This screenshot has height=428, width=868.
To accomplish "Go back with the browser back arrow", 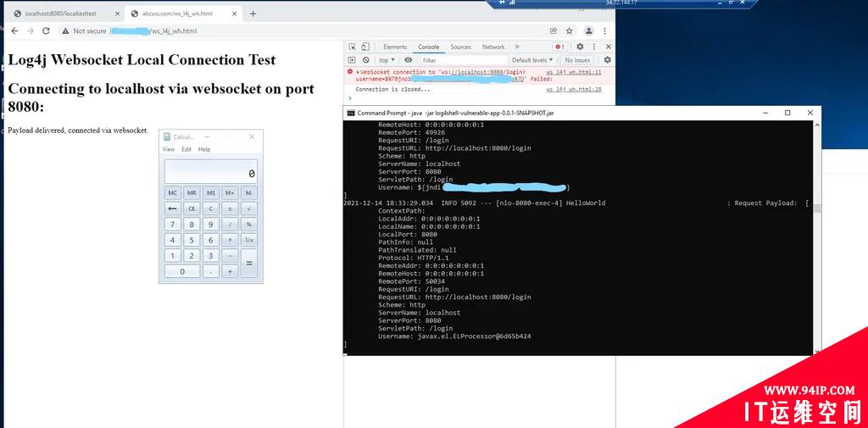I will (x=14, y=31).
